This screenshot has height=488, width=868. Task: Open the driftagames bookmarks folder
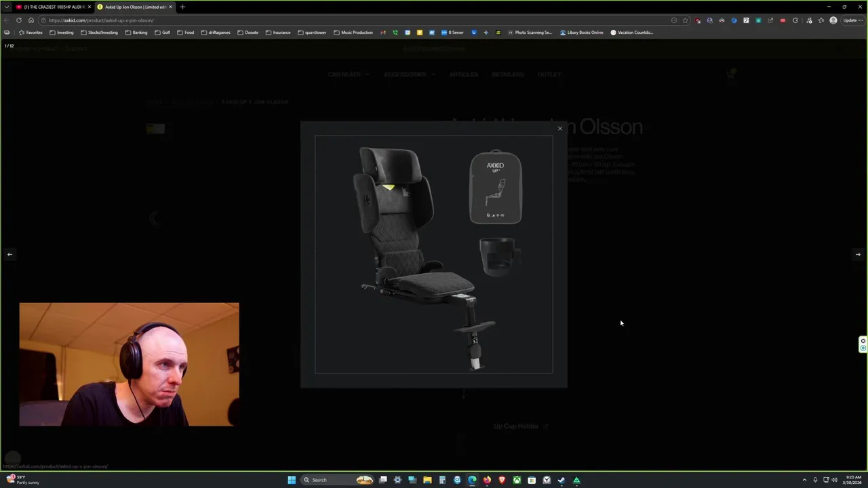tap(216, 33)
